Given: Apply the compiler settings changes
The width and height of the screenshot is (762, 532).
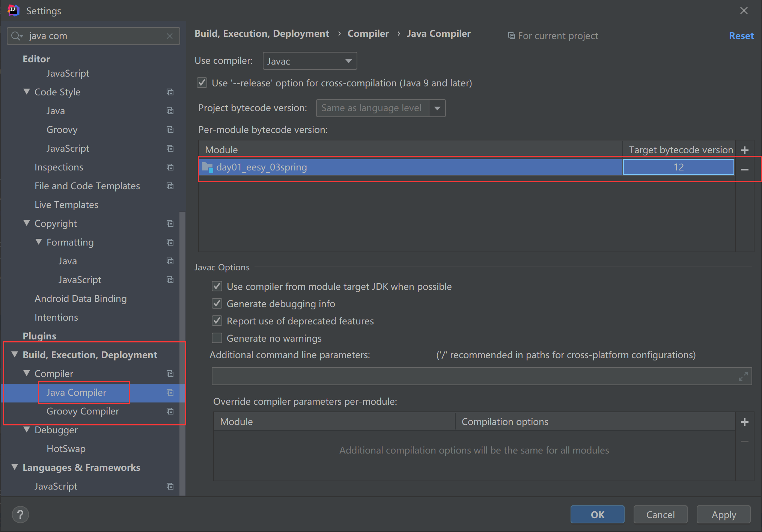Looking at the screenshot, I should coord(724,514).
